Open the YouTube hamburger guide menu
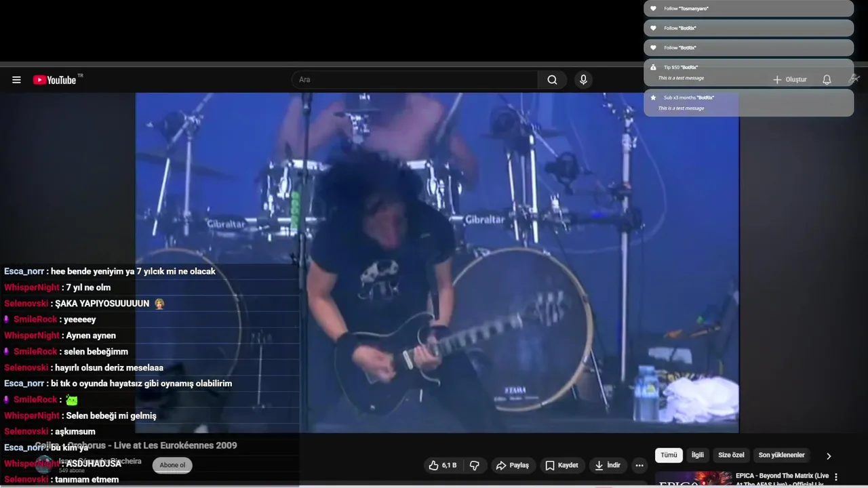The image size is (868, 488). point(16,80)
